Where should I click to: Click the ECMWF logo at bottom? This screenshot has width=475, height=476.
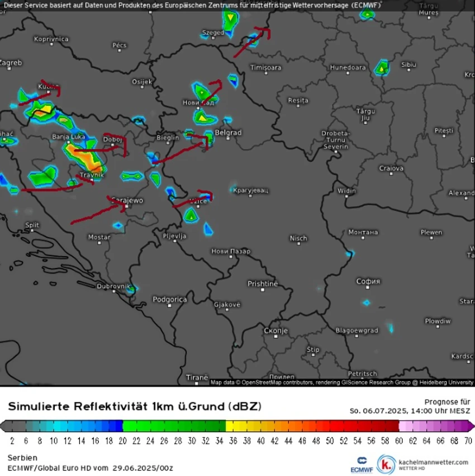tap(362, 465)
